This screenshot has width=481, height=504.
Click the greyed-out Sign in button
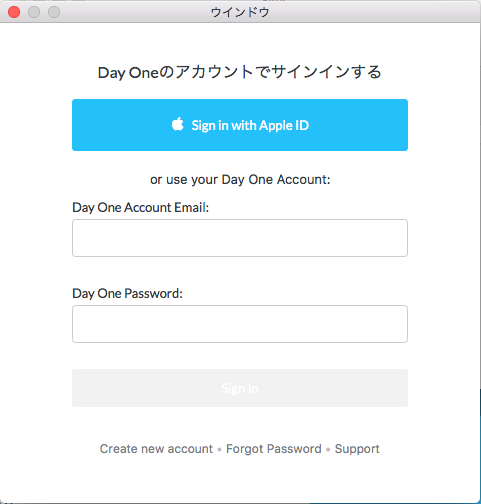pos(240,388)
